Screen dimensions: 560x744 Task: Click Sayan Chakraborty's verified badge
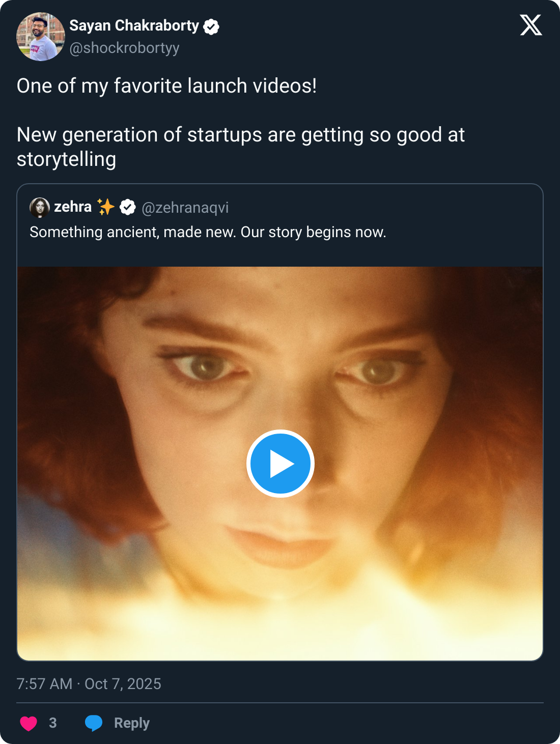click(211, 26)
